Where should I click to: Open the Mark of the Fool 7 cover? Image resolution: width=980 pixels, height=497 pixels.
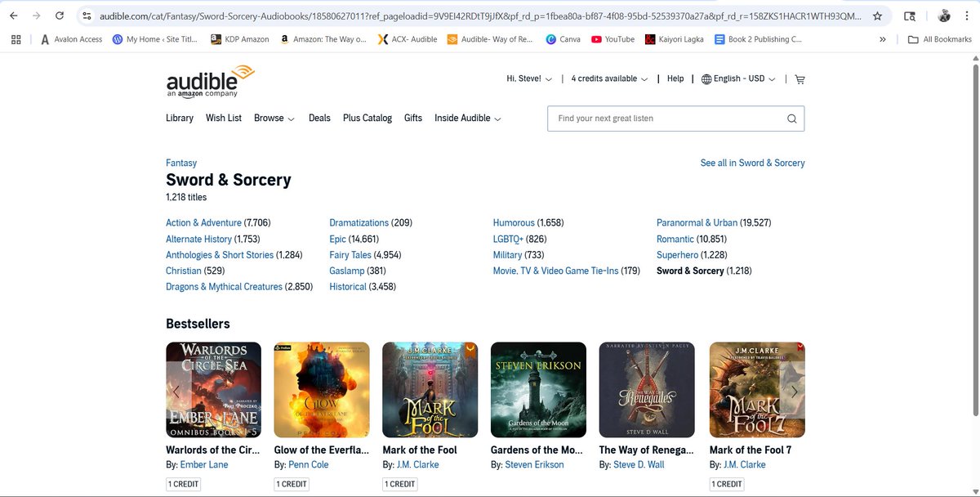coord(755,389)
